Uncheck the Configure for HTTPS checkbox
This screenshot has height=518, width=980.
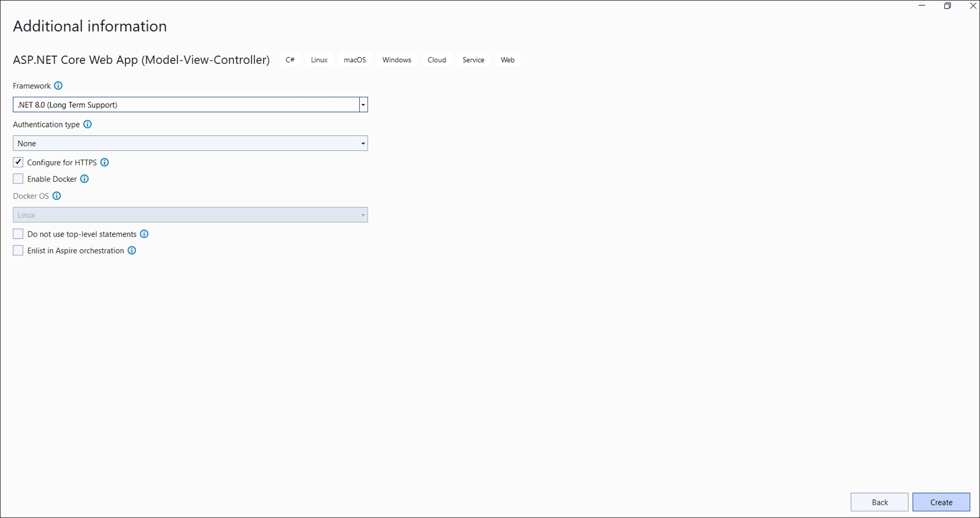[x=18, y=162]
